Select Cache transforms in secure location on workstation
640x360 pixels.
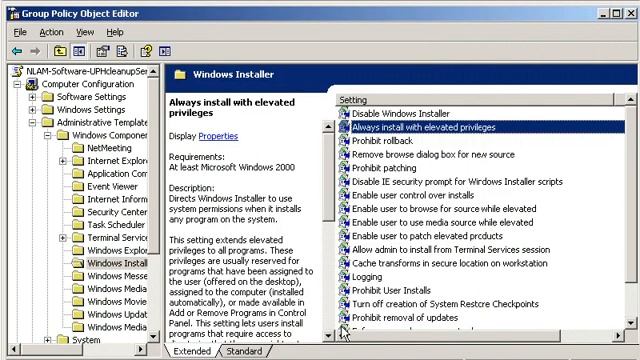(x=449, y=263)
